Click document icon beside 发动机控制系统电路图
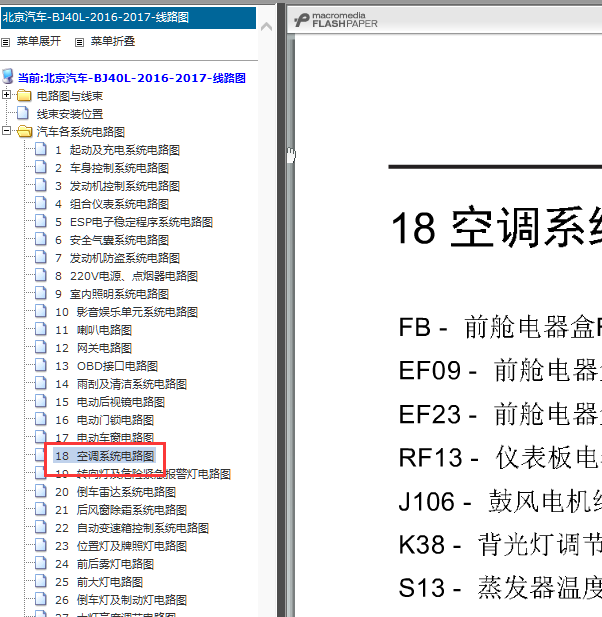Screen dimensions: 602x617 coord(41,185)
